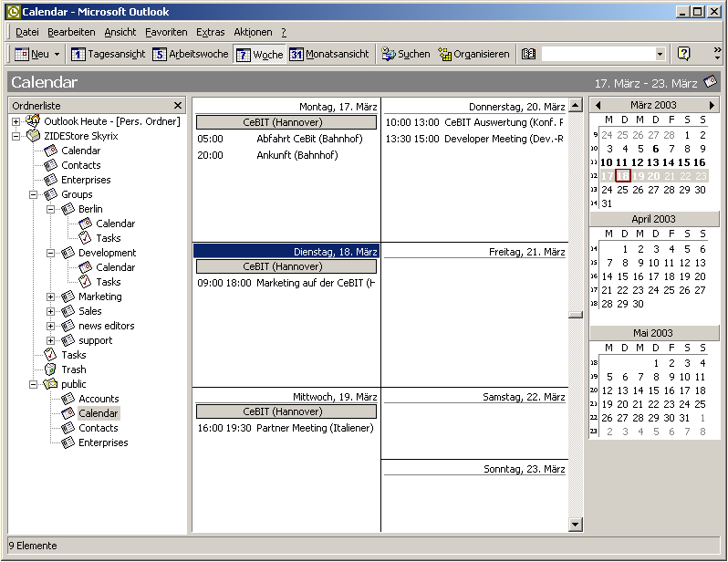The image size is (728, 562).
Task: Open the Datei menu
Action: (x=27, y=32)
